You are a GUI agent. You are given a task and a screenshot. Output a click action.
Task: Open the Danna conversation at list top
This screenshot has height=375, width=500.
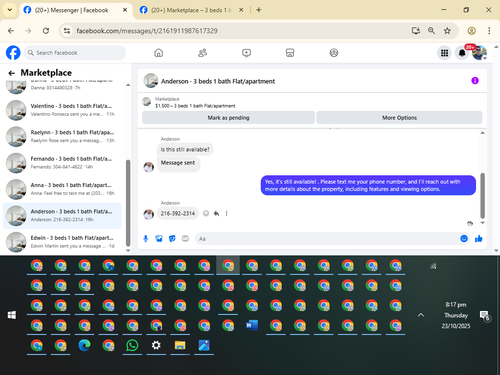[x=62, y=86]
